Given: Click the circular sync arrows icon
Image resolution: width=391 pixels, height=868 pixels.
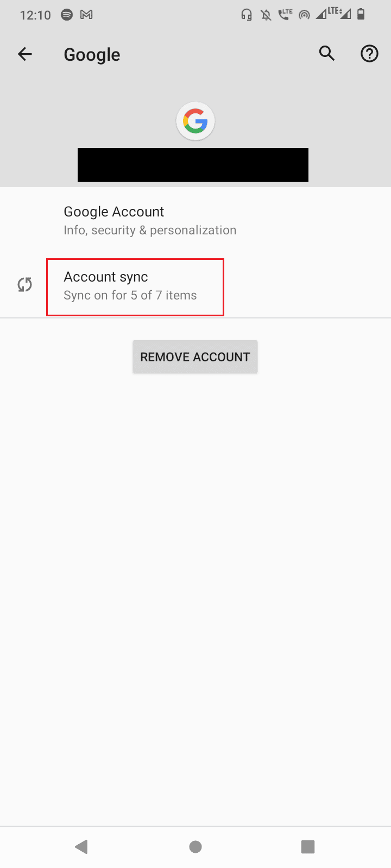Looking at the screenshot, I should 25,285.
